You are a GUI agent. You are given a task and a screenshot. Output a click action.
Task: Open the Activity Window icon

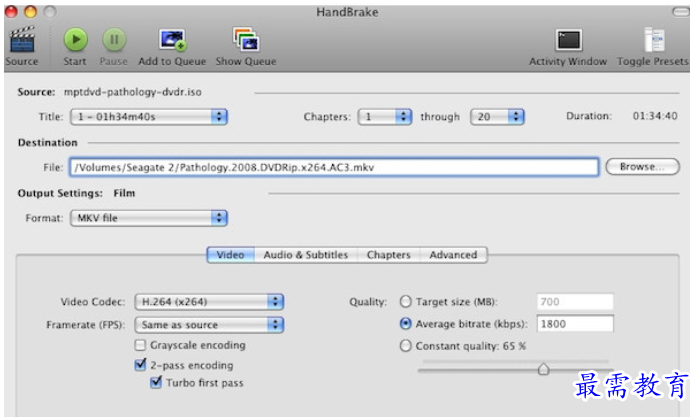point(569,40)
